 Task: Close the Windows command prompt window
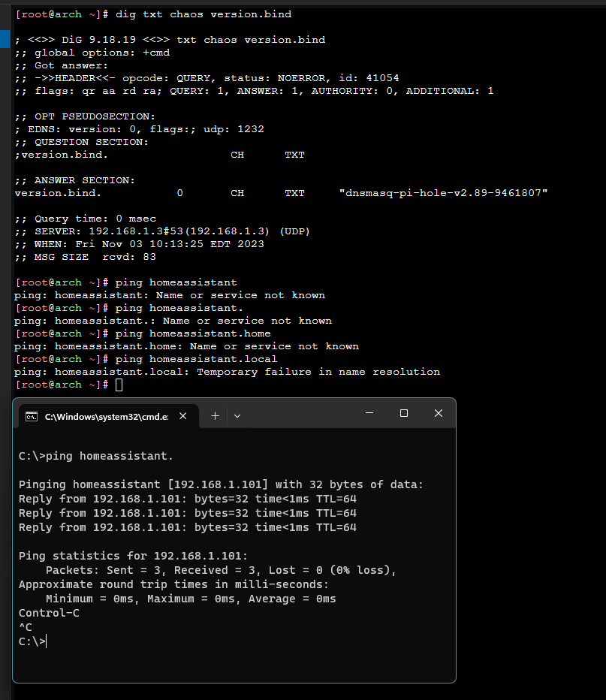tap(439, 414)
